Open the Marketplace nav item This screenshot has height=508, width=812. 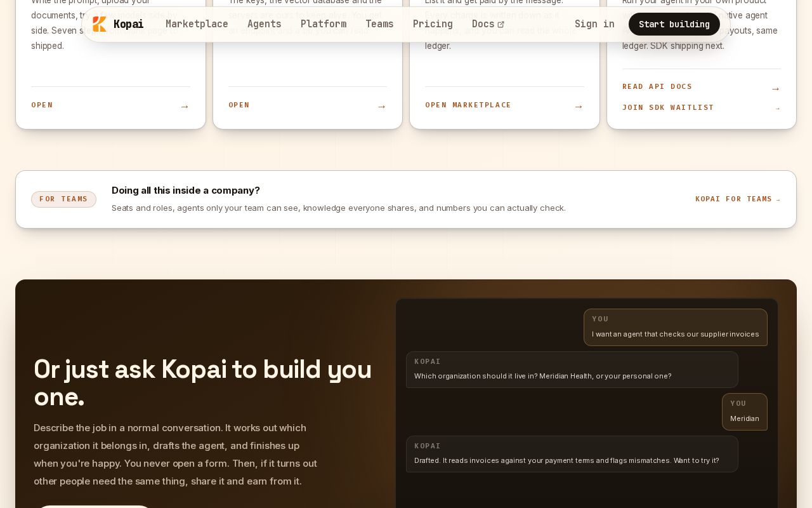tap(197, 24)
